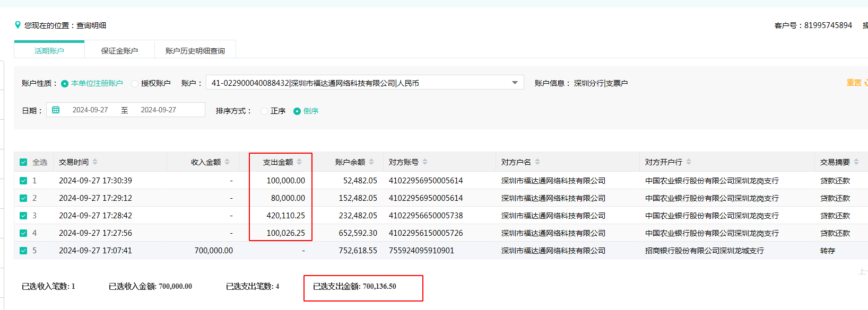
Task: Click transaction time 2024-09-27 17:07:41
Action: pos(96,251)
